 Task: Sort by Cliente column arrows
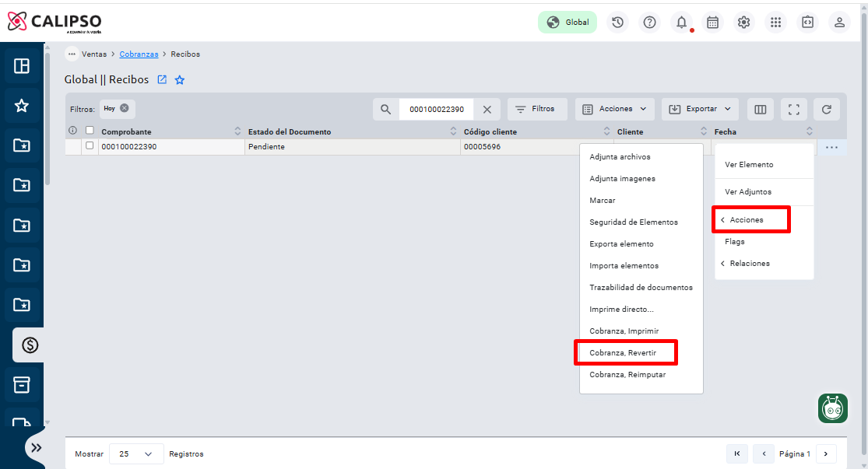point(704,131)
